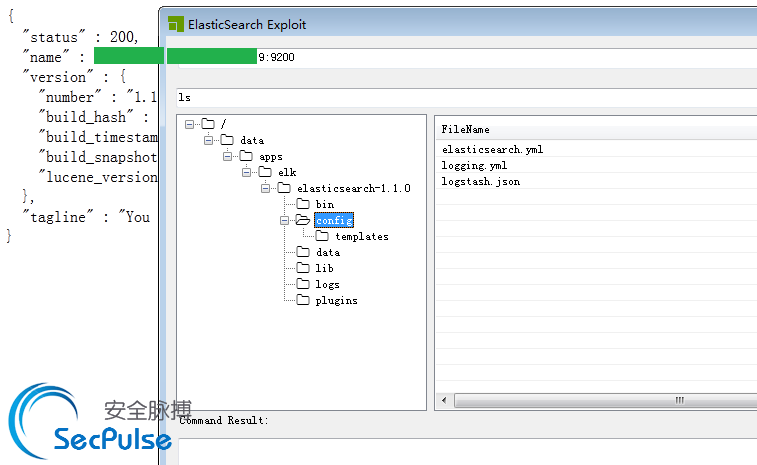
Task: Select the config tree item label
Action: tap(334, 220)
